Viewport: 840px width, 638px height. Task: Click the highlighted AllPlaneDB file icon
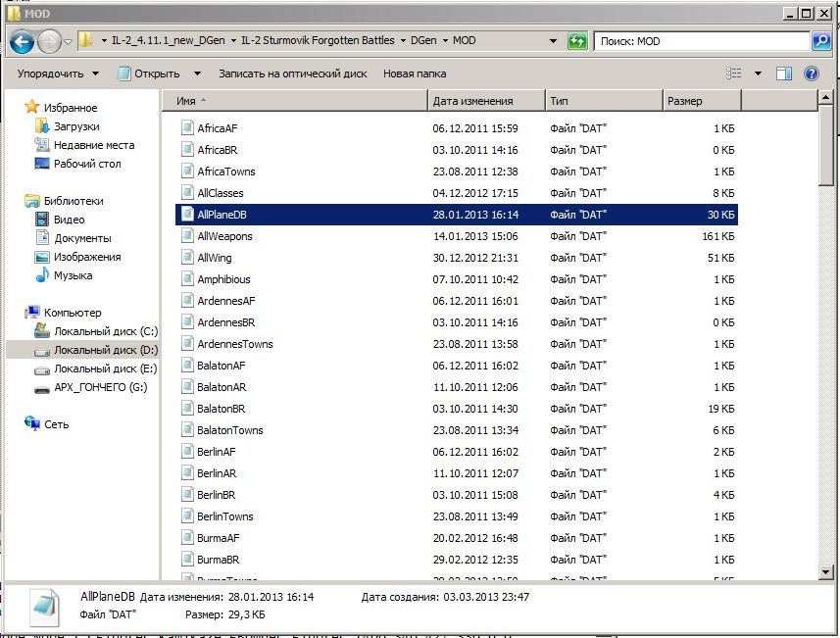[x=187, y=215]
